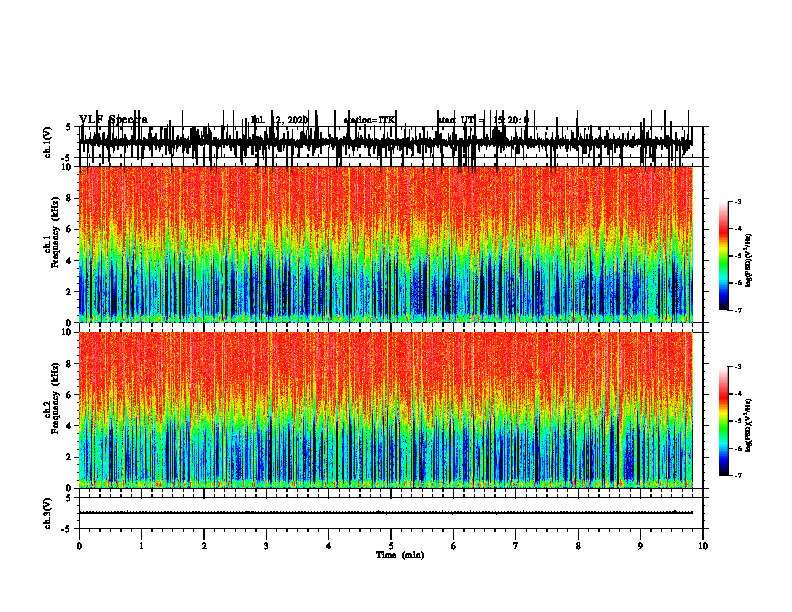Click the ch.1 color bar PSD label
This screenshot has height=612, width=792.
coord(748,261)
